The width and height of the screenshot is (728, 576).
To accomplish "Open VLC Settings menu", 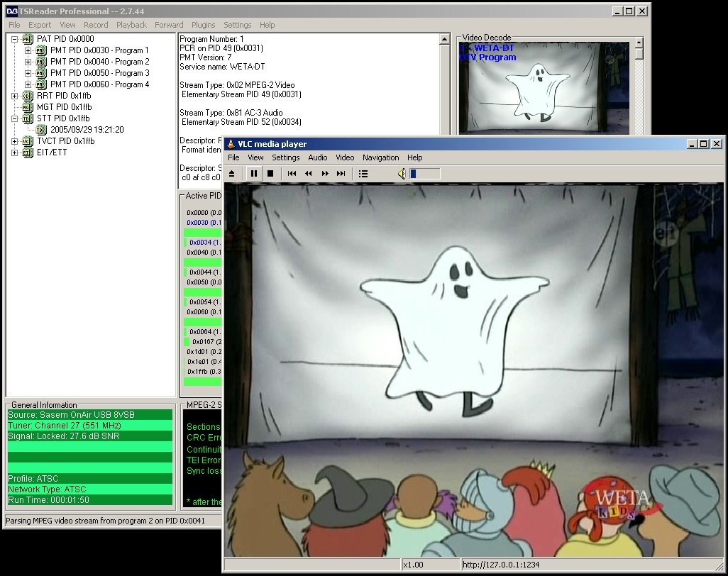I will [x=285, y=157].
